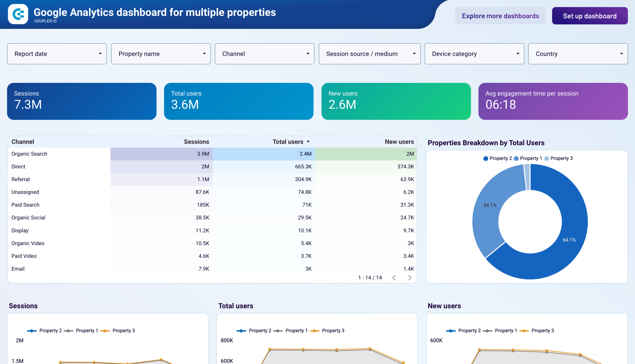
Task: Click the Session source / medium filter
Action: (369, 54)
